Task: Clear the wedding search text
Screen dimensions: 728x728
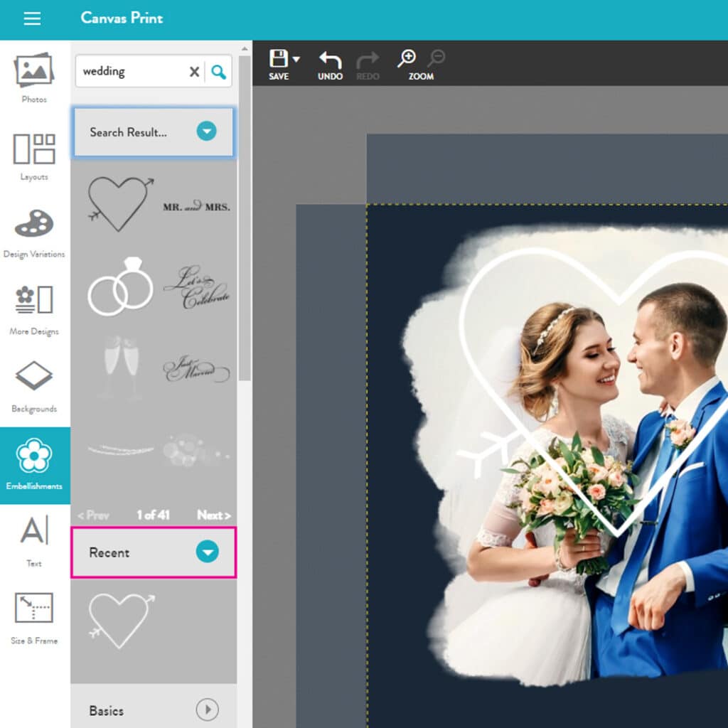Action: point(194,72)
